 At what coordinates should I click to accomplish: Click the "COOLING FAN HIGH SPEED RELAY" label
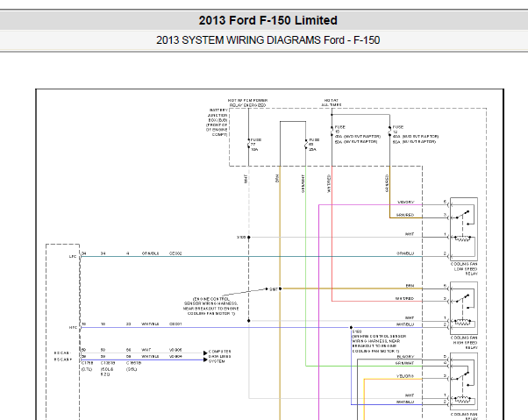click(x=464, y=343)
